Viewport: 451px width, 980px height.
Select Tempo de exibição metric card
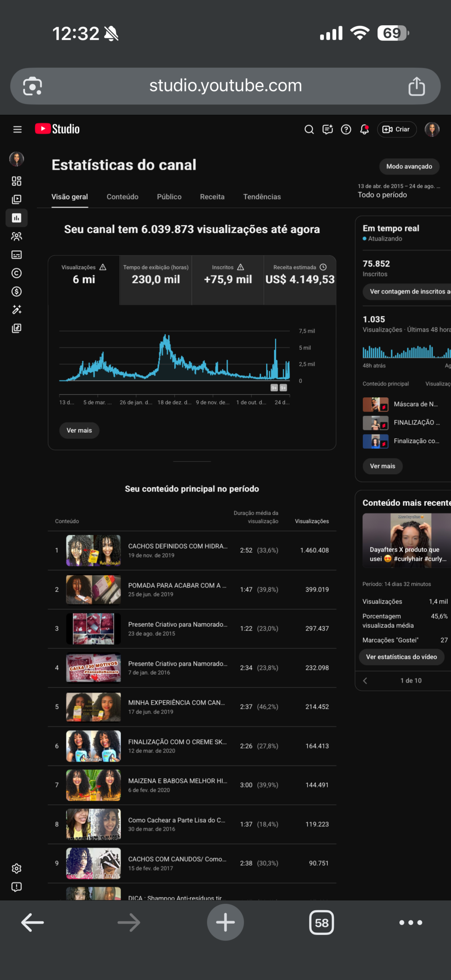[156, 280]
